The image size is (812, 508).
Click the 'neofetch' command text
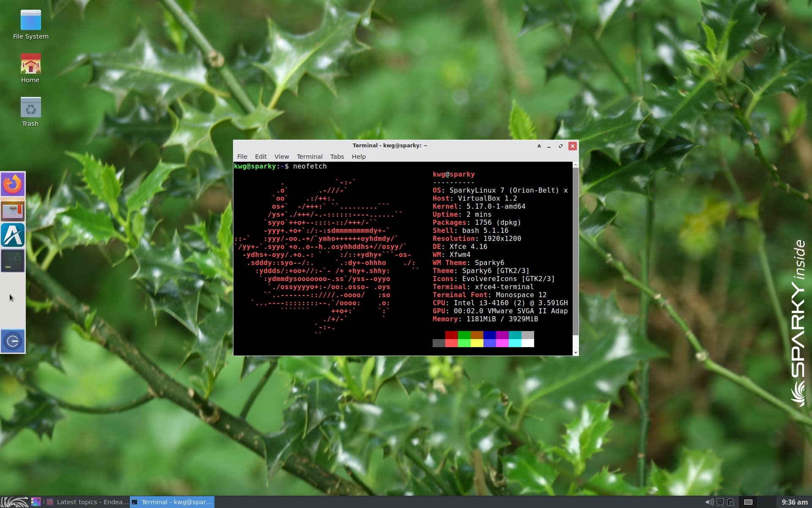point(310,166)
